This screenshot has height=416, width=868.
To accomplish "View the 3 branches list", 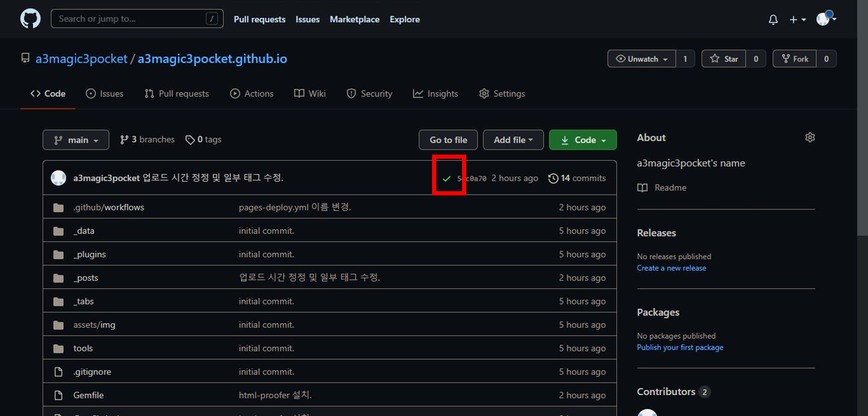I will click(x=147, y=139).
